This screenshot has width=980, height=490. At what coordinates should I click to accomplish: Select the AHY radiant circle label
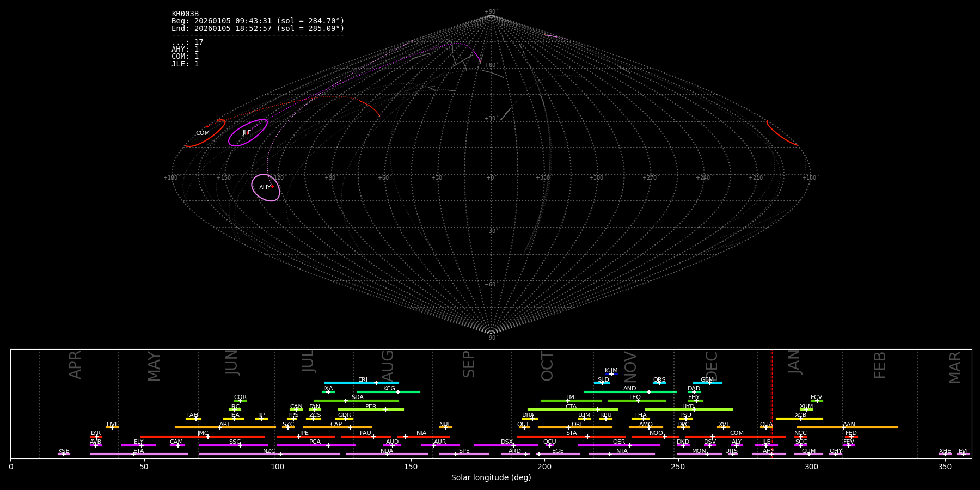265,188
